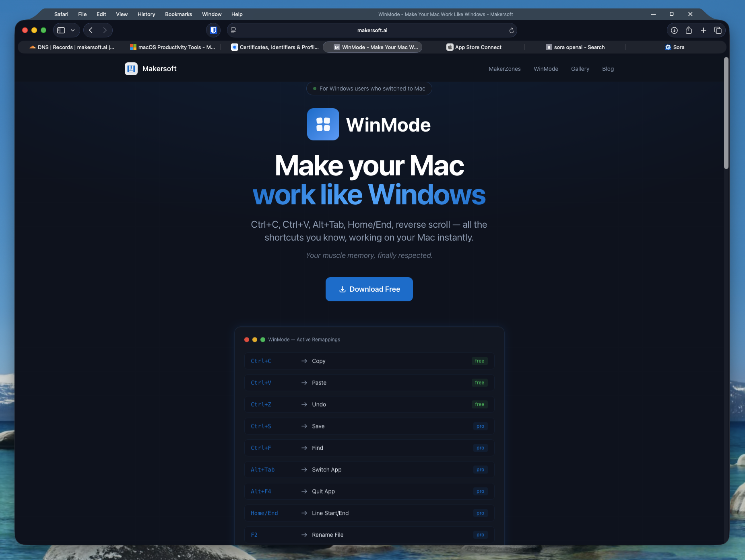Click the Makersoft logo icon
Screen dimensions: 745x560
(131, 68)
